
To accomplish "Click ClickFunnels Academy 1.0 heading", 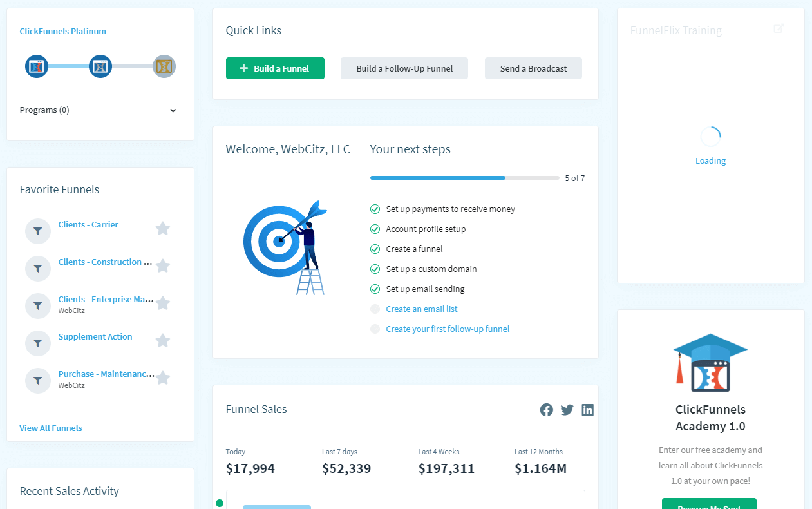I will pos(710,418).
